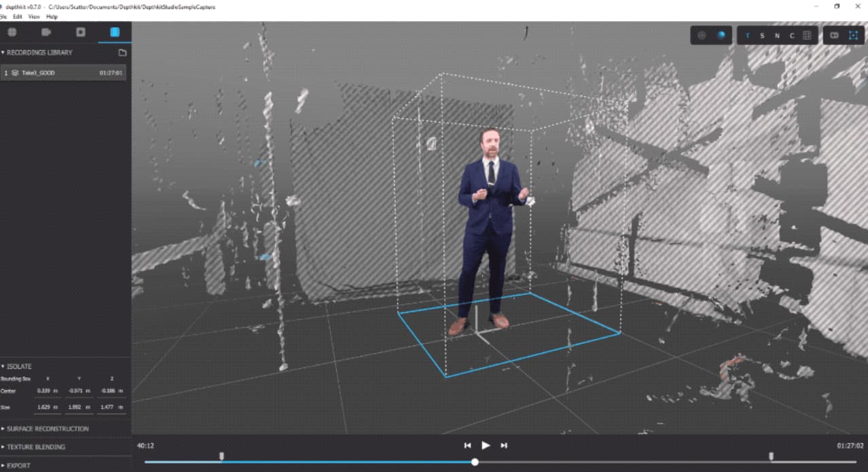Expand the Surface Reconstruction section
Viewport: 868px width, 472px height.
(x=48, y=429)
